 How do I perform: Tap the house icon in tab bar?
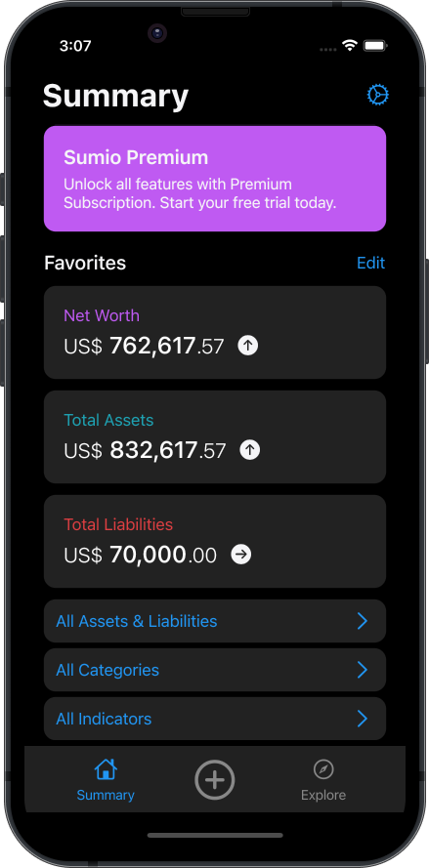[x=106, y=769]
